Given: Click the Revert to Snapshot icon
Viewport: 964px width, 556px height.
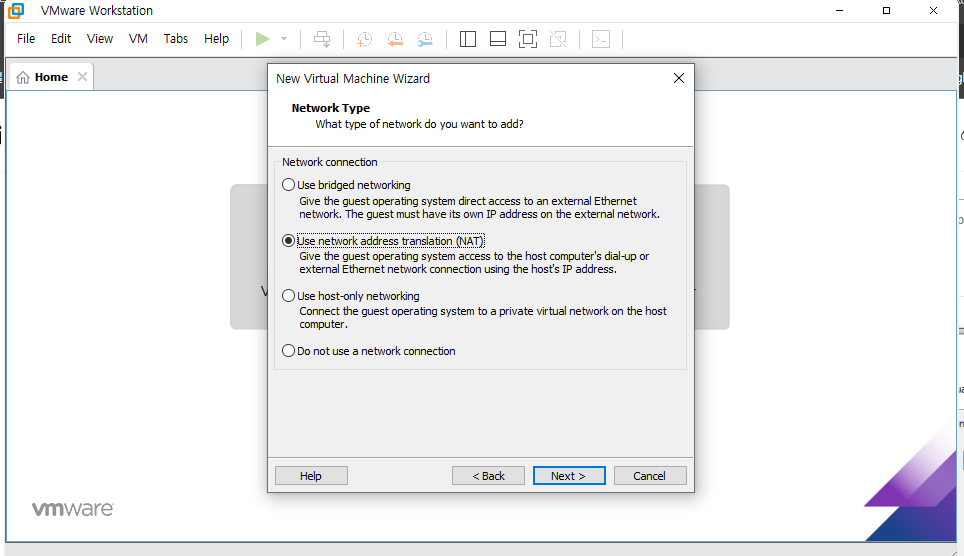Looking at the screenshot, I should click(x=395, y=39).
